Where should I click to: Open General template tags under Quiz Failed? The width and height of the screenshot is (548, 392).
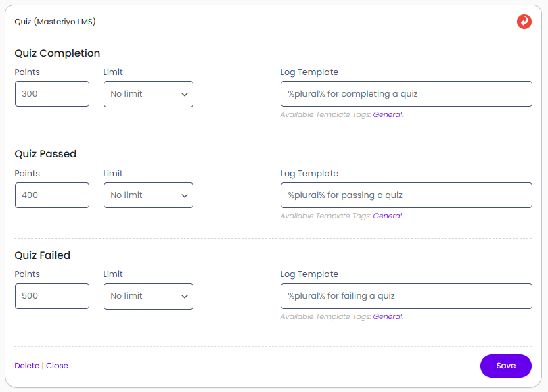[x=387, y=317]
